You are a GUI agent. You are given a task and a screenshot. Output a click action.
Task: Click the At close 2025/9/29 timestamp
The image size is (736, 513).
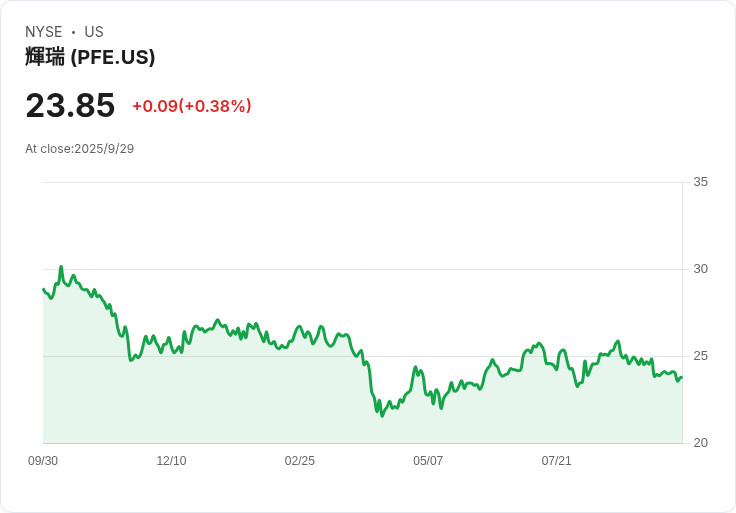click(79, 149)
